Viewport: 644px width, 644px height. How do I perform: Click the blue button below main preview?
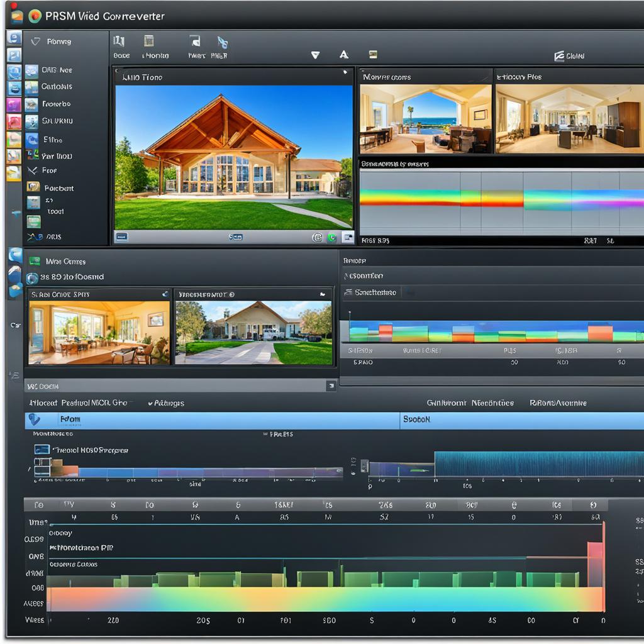121,237
